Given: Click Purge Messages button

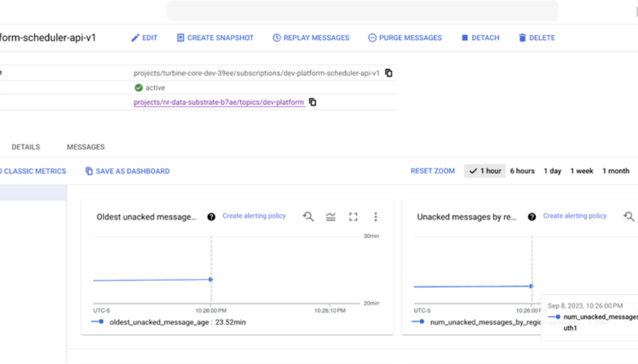Looking at the screenshot, I should pos(404,38).
